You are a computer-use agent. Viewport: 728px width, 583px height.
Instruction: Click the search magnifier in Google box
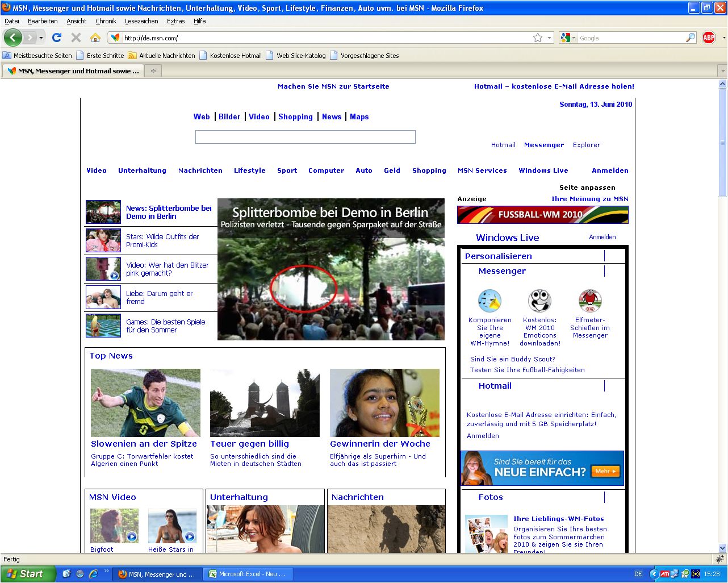tap(691, 38)
